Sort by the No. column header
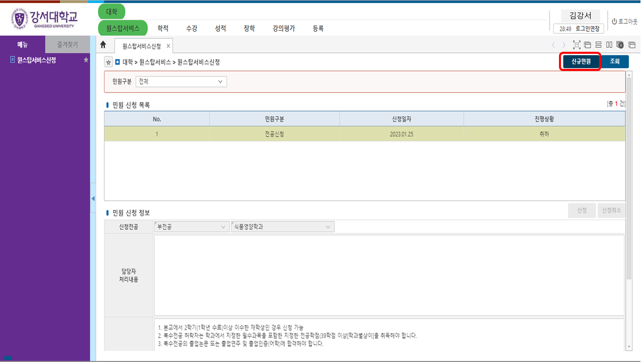The height and width of the screenshot is (362, 644). pyautogui.click(x=157, y=119)
